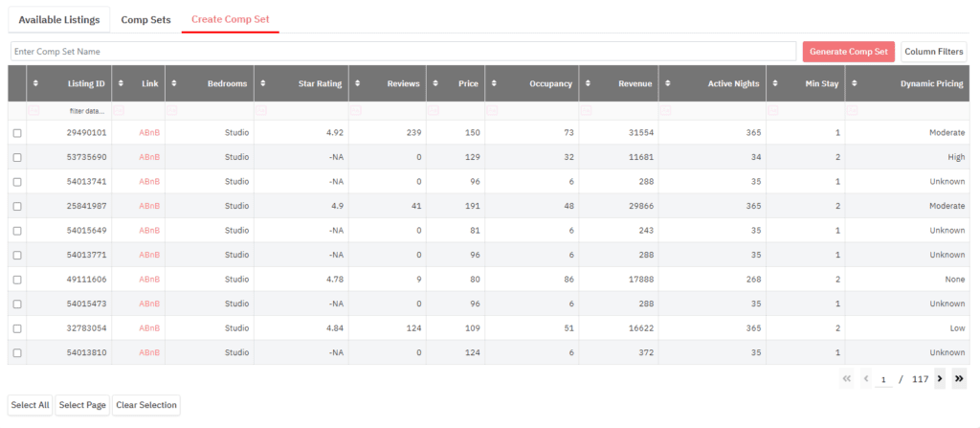Open ABnB link for listing 25841987
Viewport: 980px width, 428px height.
pos(149,207)
